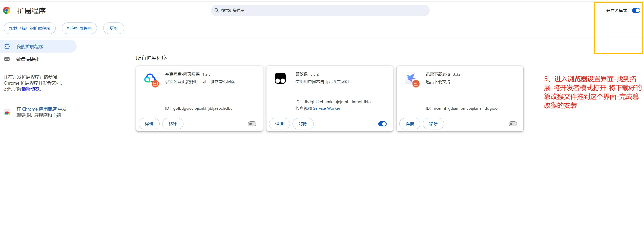The image size is (644, 230).
Task: Click the puzzle icon next to 我的扩展程序
Action: point(7,46)
